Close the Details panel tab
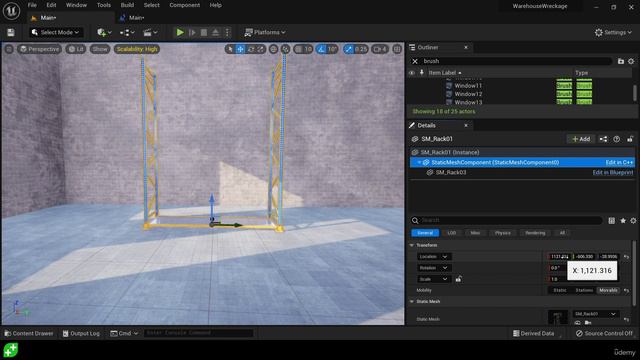 (x=466, y=125)
